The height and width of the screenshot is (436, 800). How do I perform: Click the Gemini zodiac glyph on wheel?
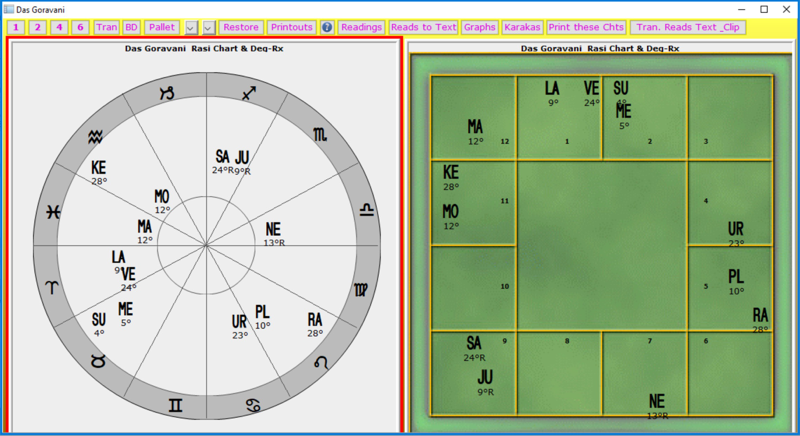[176, 404]
